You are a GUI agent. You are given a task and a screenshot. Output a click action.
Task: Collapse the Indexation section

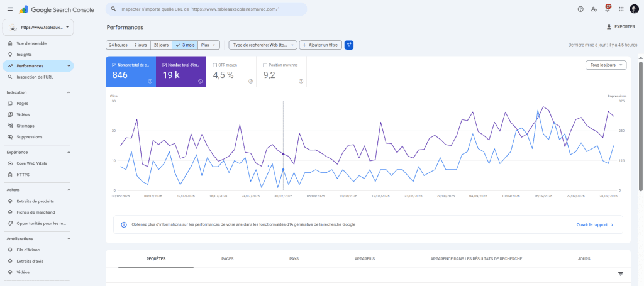pyautogui.click(x=69, y=93)
